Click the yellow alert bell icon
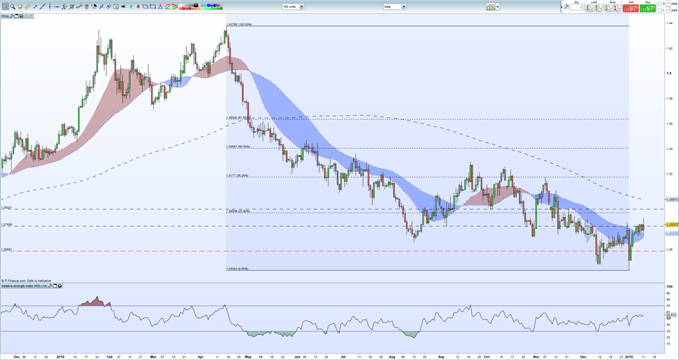The width and height of the screenshot is (679, 360). tap(20, 6)
